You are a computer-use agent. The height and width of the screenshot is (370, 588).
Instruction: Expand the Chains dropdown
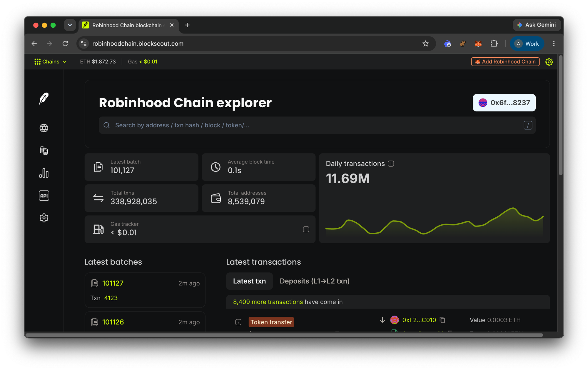(x=51, y=62)
